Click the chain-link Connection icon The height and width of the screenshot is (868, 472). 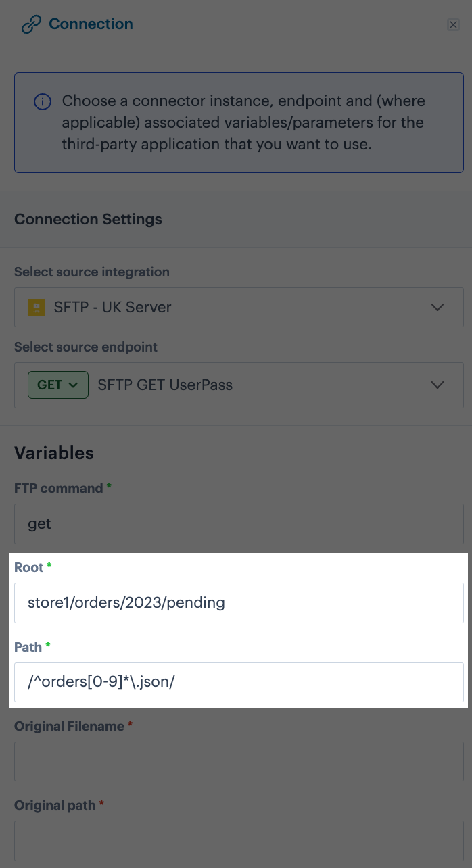(x=31, y=25)
